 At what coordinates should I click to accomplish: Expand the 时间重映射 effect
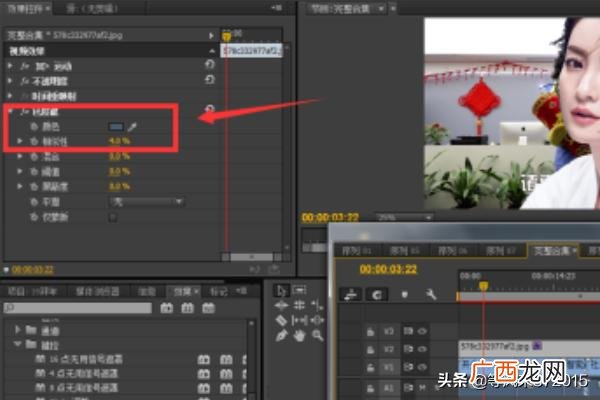10,96
